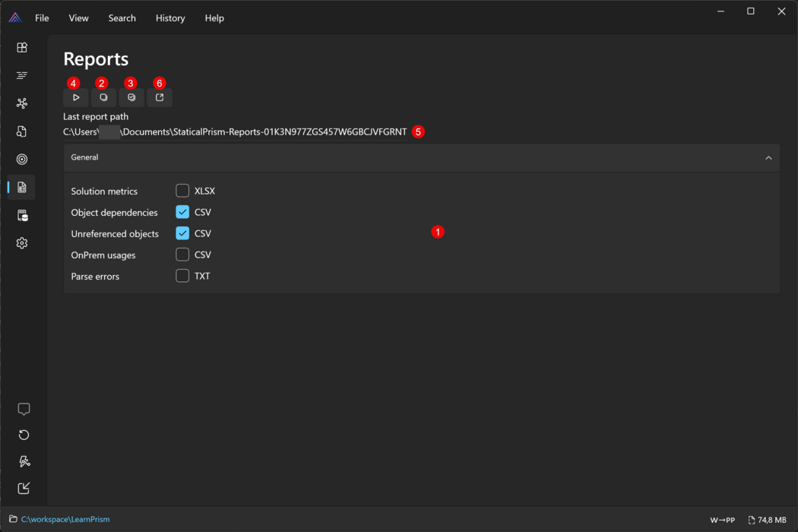Click the target-shaped sidebar icon
Image resolution: width=798 pixels, height=532 pixels.
22,160
